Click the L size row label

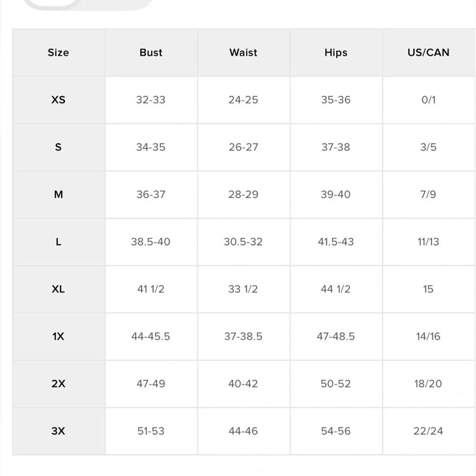[x=58, y=242]
